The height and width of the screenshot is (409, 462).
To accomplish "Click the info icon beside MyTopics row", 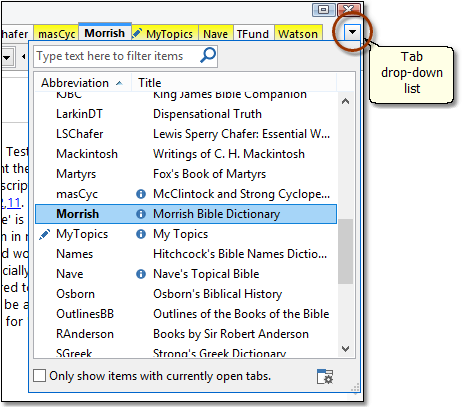I will pos(141,234).
